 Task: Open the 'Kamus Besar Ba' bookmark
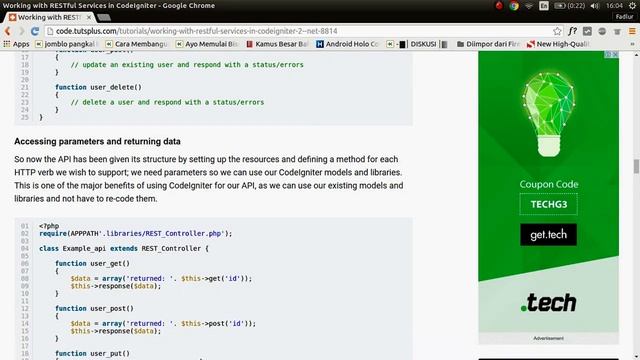(x=278, y=44)
